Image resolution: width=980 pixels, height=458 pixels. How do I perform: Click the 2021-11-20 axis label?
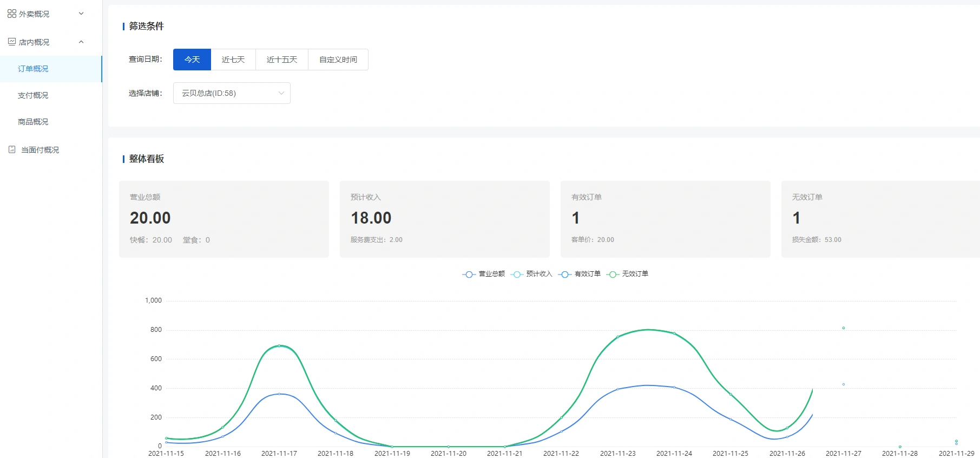pos(449,454)
